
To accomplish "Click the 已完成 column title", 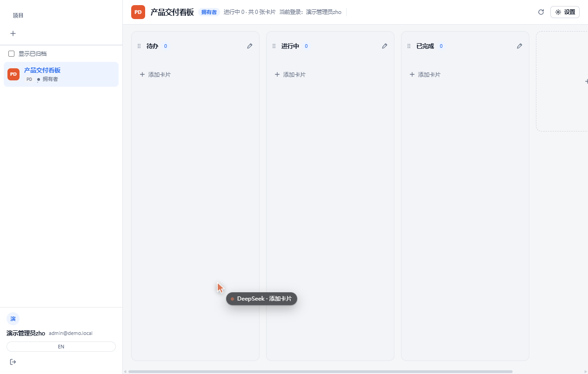I will [425, 46].
